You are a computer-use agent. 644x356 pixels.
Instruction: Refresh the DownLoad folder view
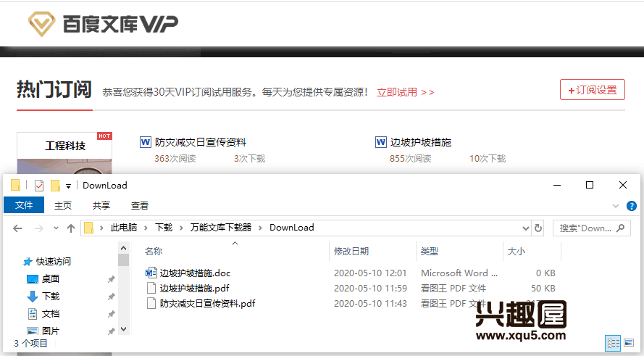(538, 228)
